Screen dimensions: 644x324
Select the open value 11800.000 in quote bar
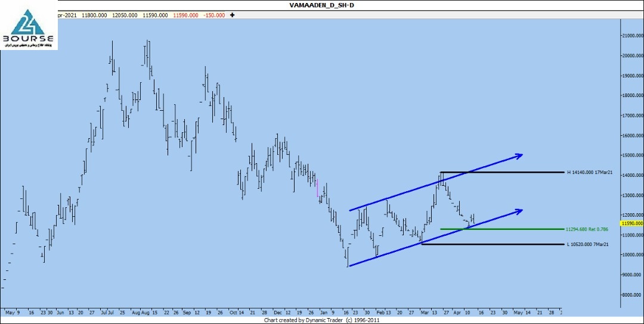[95, 15]
